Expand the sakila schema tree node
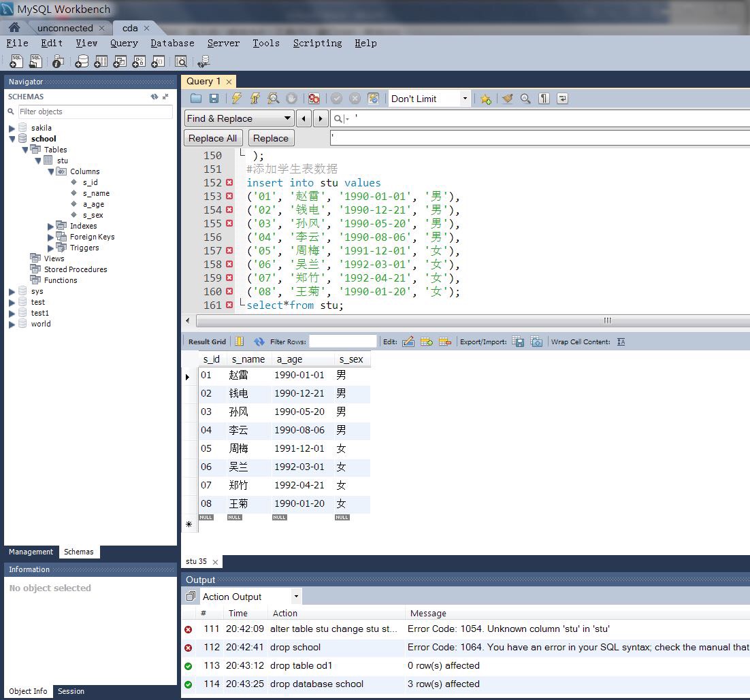Image resolution: width=750 pixels, height=700 pixels. click(12, 128)
